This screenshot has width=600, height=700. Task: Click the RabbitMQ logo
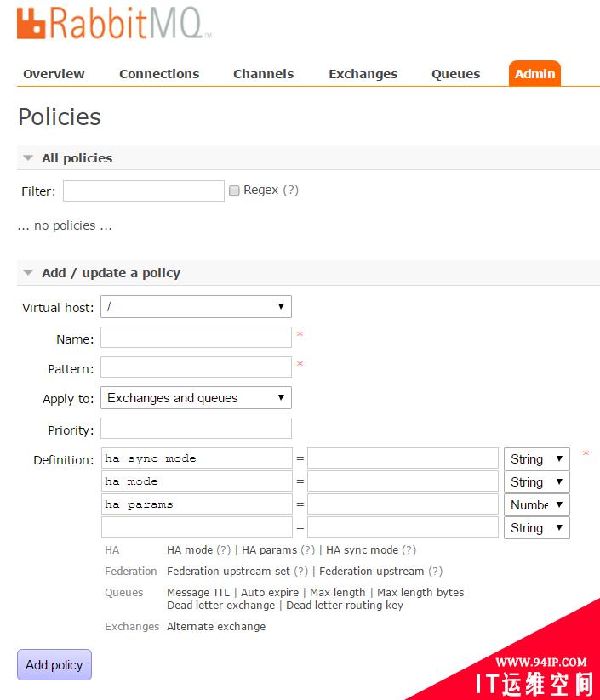114,24
